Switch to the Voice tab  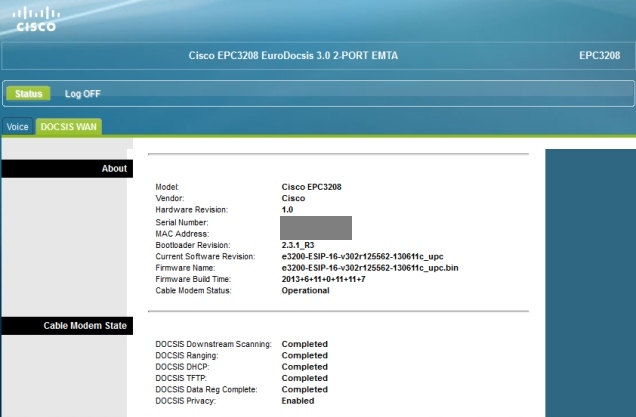tap(17, 127)
